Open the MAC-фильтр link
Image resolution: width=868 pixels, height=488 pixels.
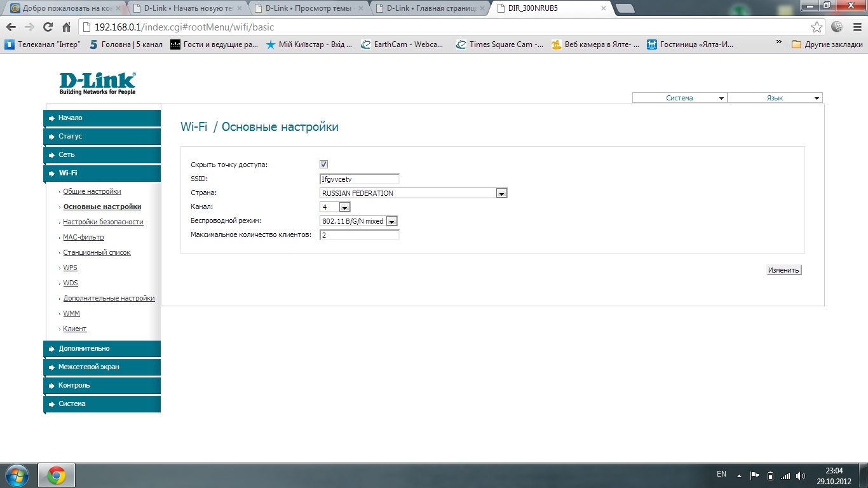pos(83,237)
